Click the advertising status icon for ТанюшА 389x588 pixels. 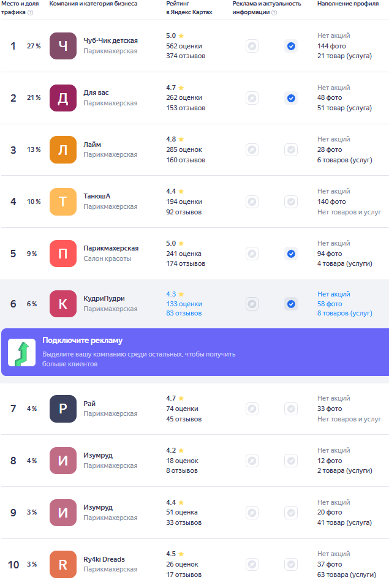tap(252, 202)
